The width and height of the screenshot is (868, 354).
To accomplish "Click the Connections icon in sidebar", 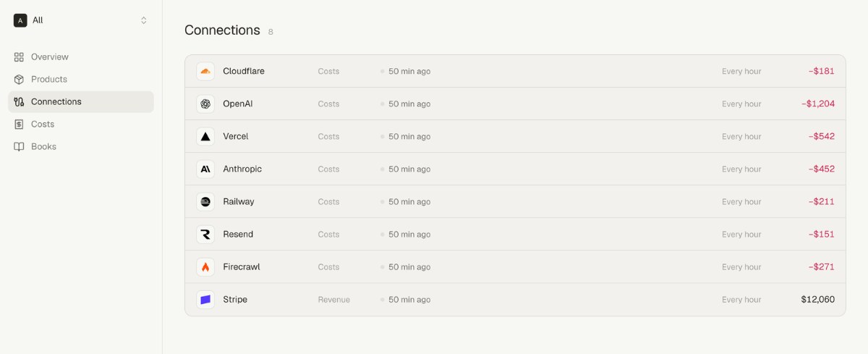I will point(19,101).
